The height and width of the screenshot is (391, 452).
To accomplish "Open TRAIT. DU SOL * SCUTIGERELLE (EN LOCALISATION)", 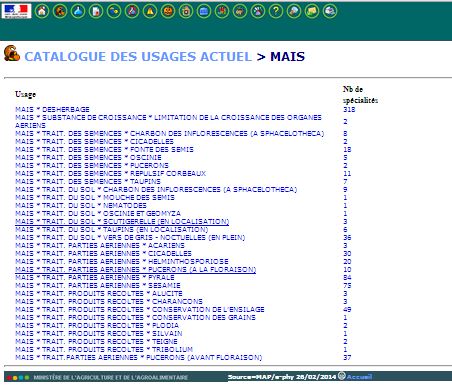I will (x=122, y=221).
